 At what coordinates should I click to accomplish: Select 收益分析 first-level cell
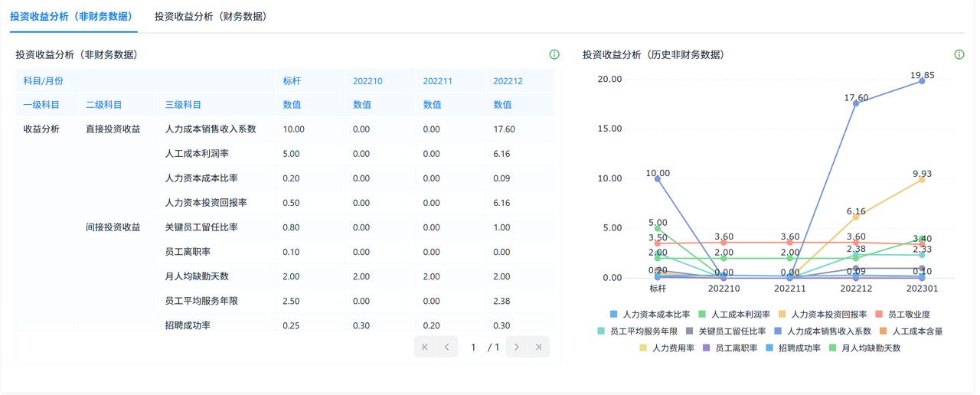click(x=41, y=129)
